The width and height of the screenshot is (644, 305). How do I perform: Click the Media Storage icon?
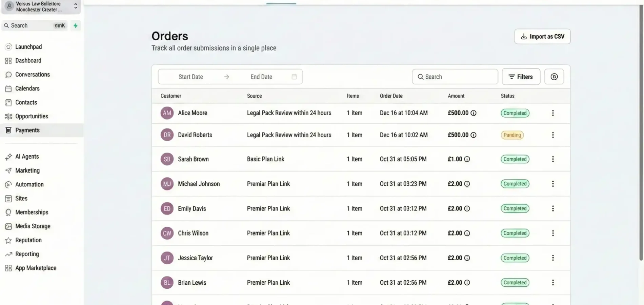(x=8, y=226)
